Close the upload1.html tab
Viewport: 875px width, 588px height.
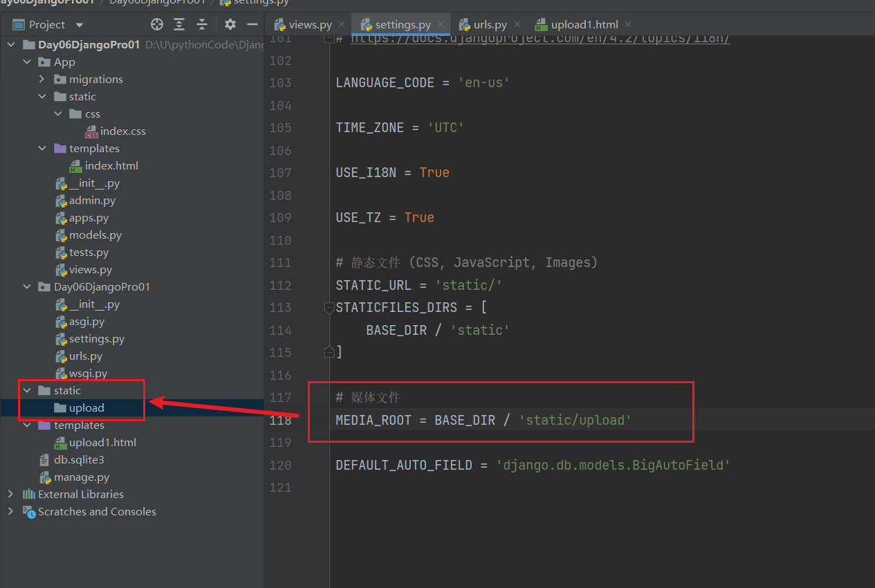(x=627, y=25)
